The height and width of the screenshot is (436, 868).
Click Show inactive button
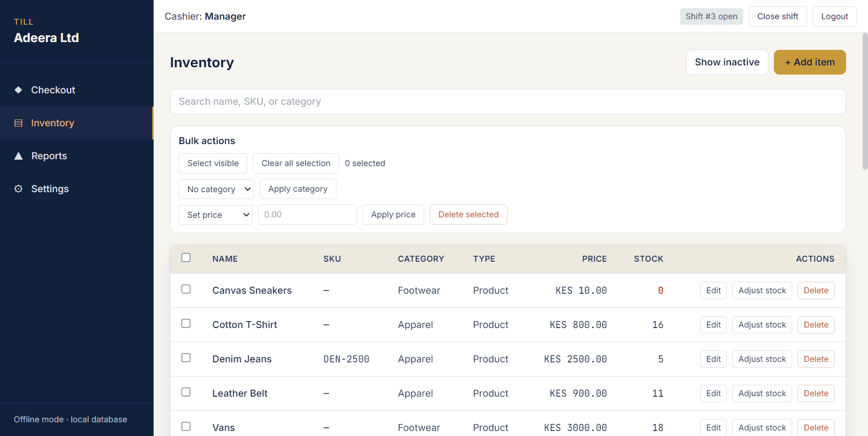pos(727,62)
